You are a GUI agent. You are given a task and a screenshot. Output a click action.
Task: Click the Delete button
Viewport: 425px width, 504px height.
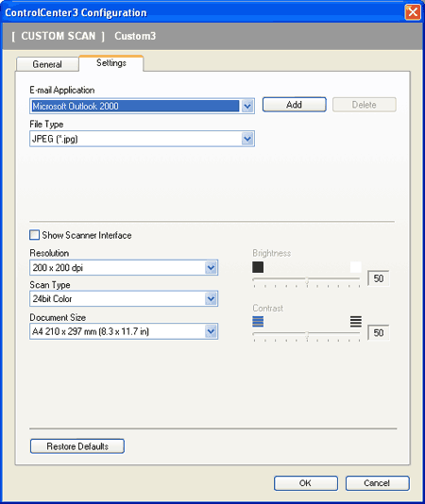pos(365,105)
